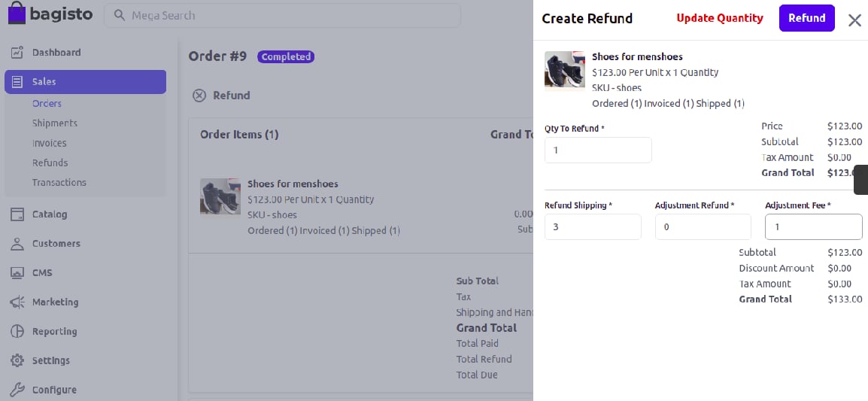Click the $133.00 grand total value
The height and width of the screenshot is (401, 868).
tap(845, 299)
